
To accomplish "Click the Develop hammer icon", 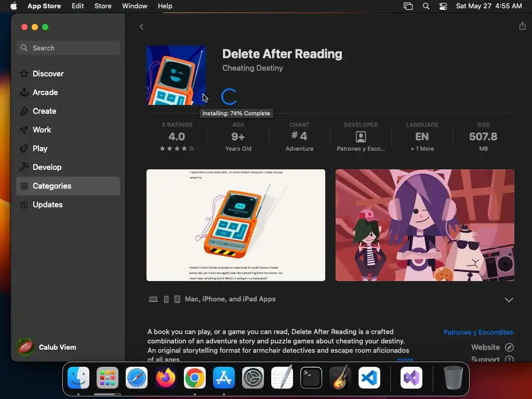I will coord(24,167).
